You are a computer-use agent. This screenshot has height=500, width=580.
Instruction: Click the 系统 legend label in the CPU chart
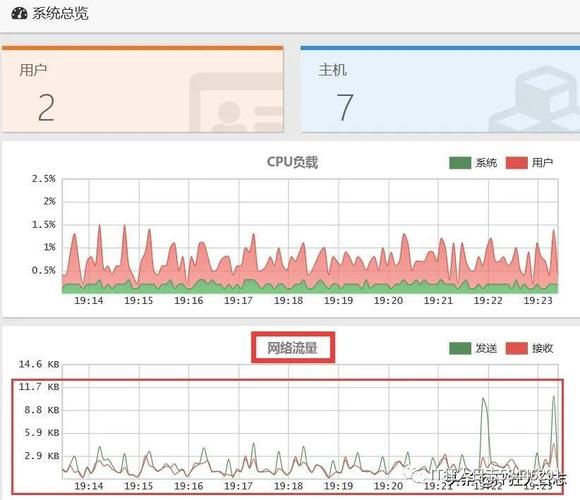(x=486, y=163)
